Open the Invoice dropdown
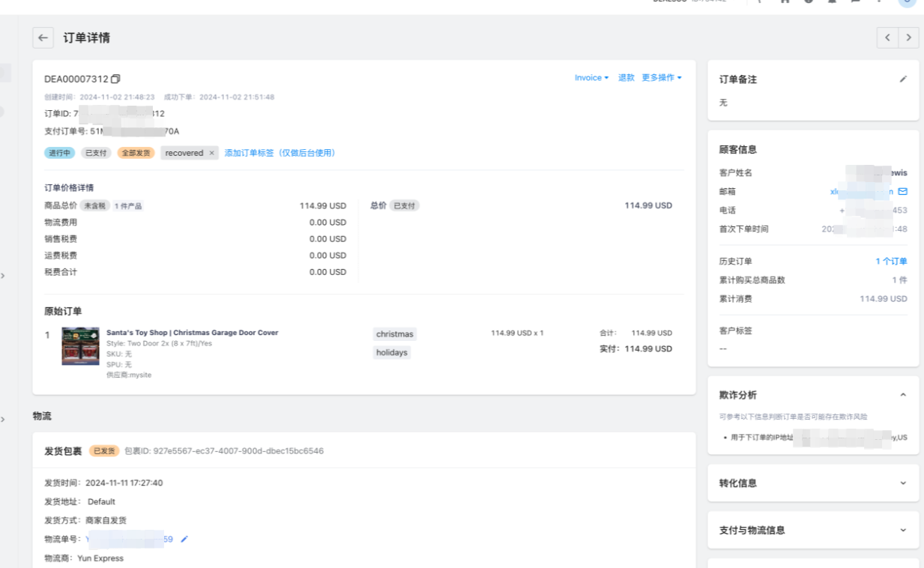Image resolution: width=924 pixels, height=568 pixels. coord(591,78)
